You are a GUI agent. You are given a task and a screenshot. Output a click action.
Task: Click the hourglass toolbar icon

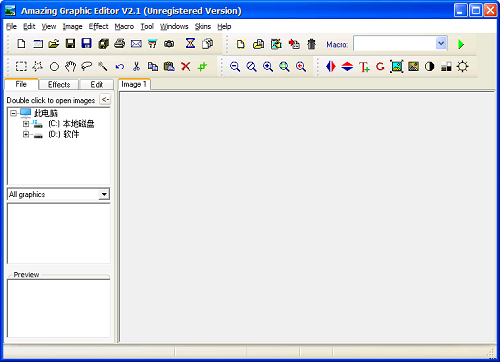tap(190, 43)
